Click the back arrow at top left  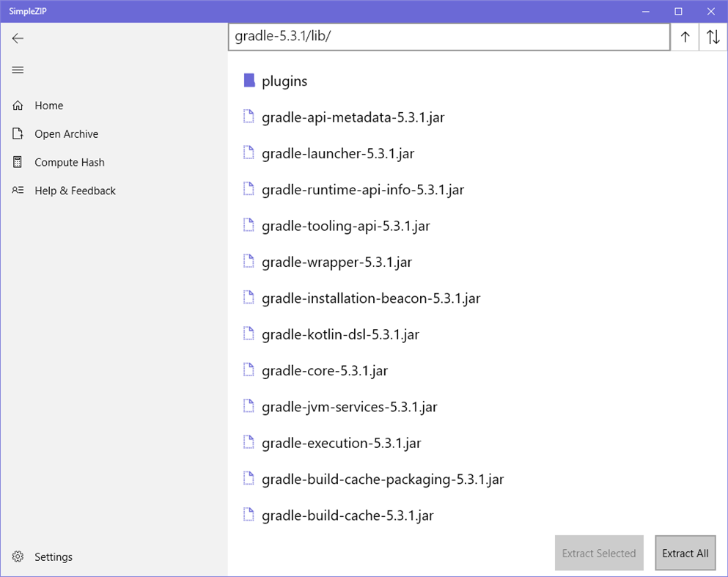18,38
